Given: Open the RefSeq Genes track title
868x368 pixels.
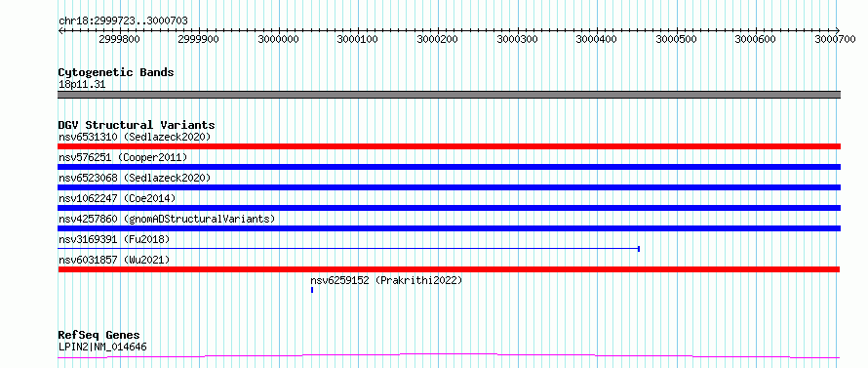Looking at the screenshot, I should click(x=99, y=336).
